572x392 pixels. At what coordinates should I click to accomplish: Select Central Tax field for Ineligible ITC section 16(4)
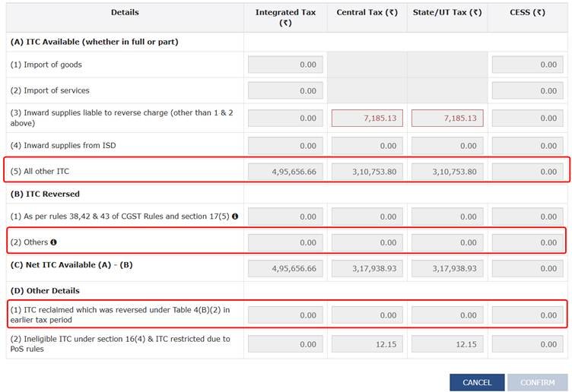tap(367, 344)
